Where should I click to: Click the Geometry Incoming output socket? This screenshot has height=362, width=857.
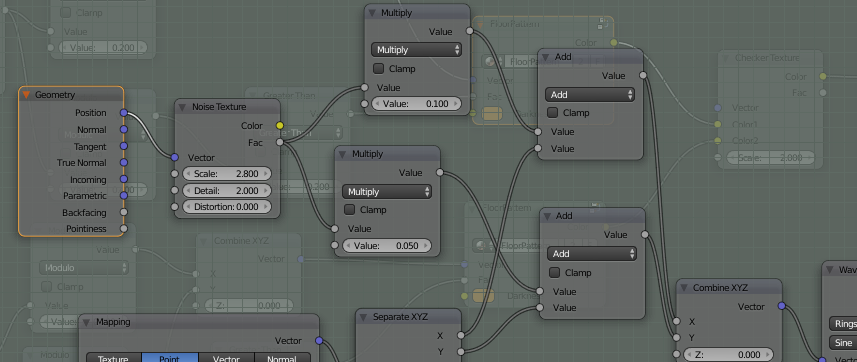(124, 179)
